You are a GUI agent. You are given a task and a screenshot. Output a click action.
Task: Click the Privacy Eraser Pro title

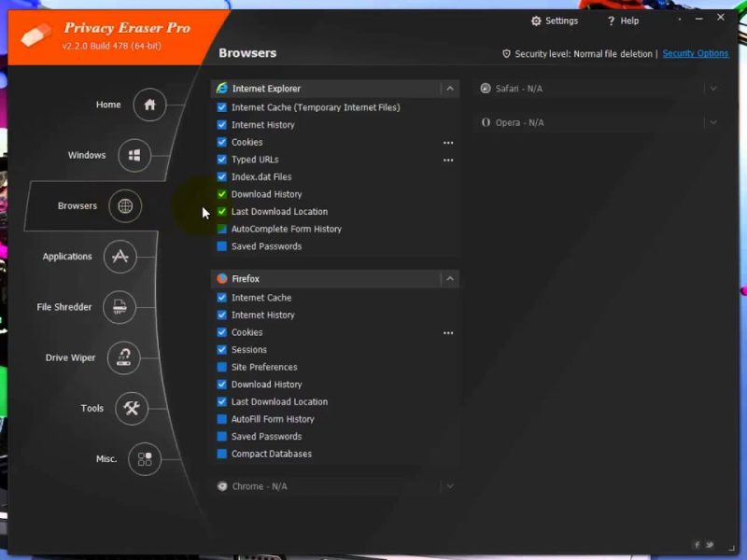(127, 28)
